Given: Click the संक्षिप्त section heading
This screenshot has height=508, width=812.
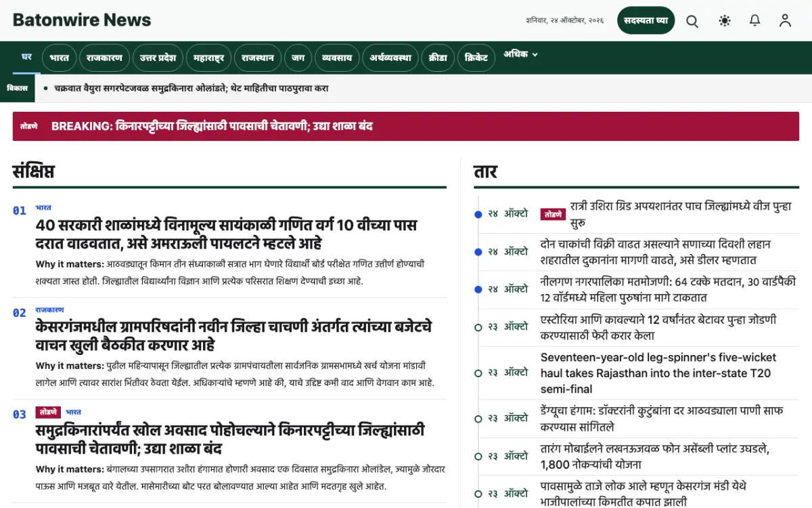Looking at the screenshot, I should pyautogui.click(x=34, y=171).
